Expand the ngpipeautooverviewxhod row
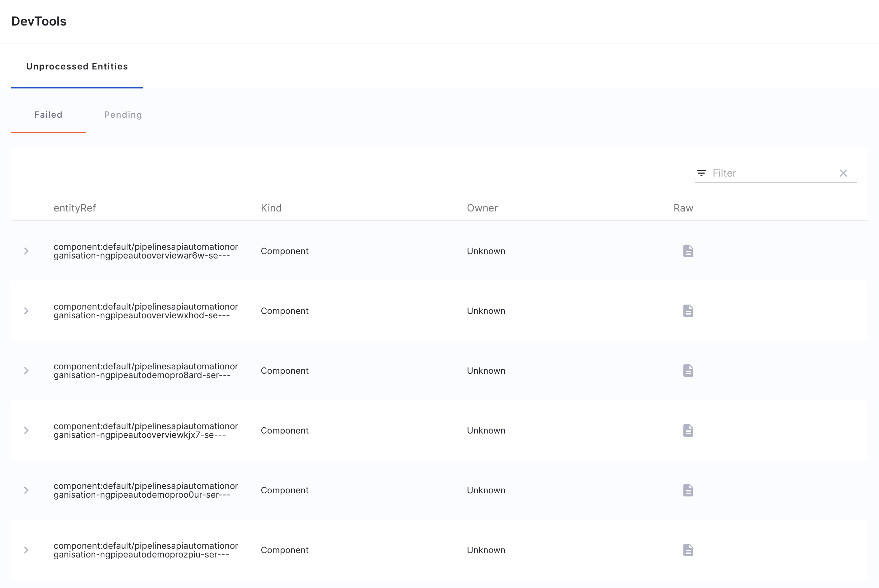This screenshot has width=879, height=588. [x=26, y=311]
